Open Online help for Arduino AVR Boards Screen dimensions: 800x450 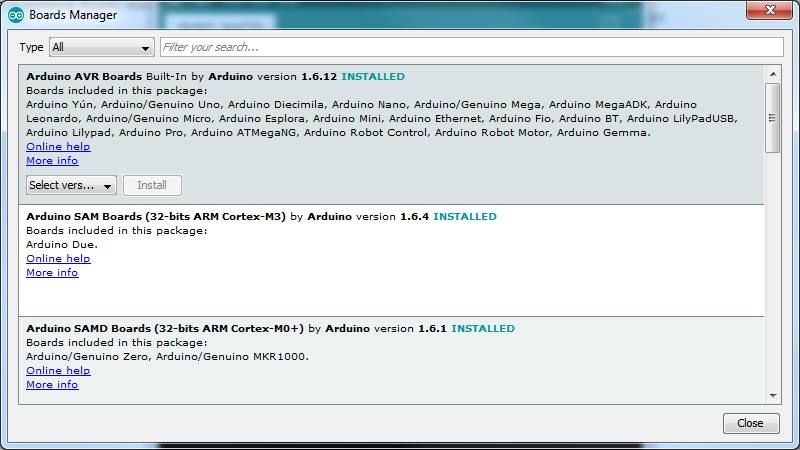[58, 147]
